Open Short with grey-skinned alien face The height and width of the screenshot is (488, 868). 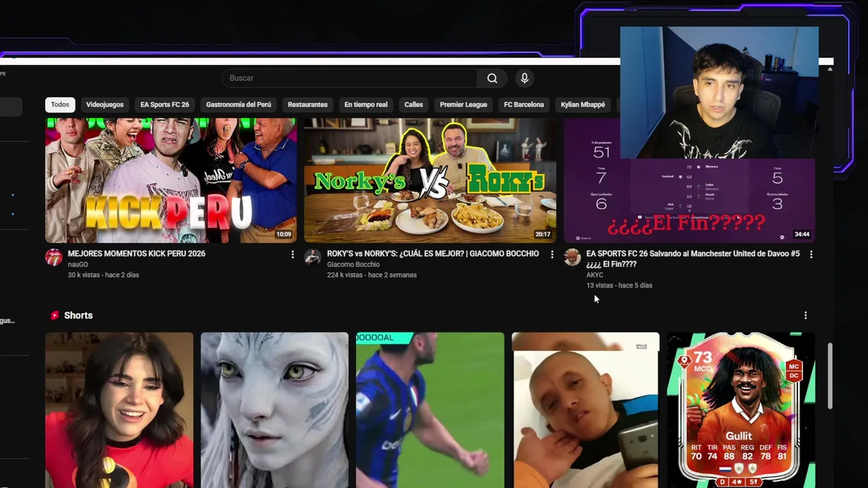275,410
